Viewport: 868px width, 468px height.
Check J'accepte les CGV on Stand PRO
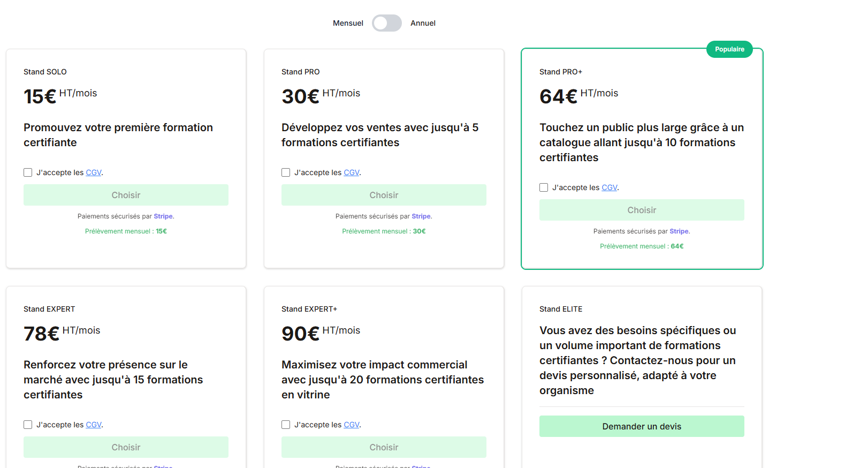(x=286, y=172)
